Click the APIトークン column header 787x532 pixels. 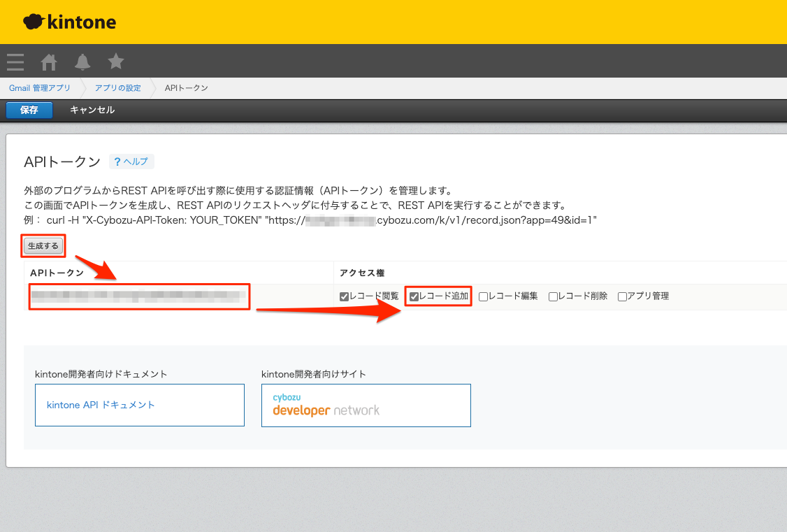tap(57, 273)
